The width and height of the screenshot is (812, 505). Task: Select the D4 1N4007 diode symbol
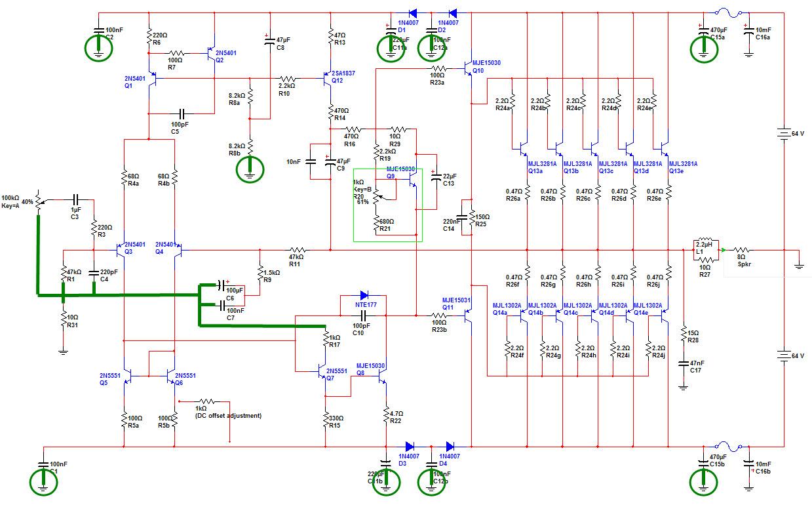[x=452, y=446]
